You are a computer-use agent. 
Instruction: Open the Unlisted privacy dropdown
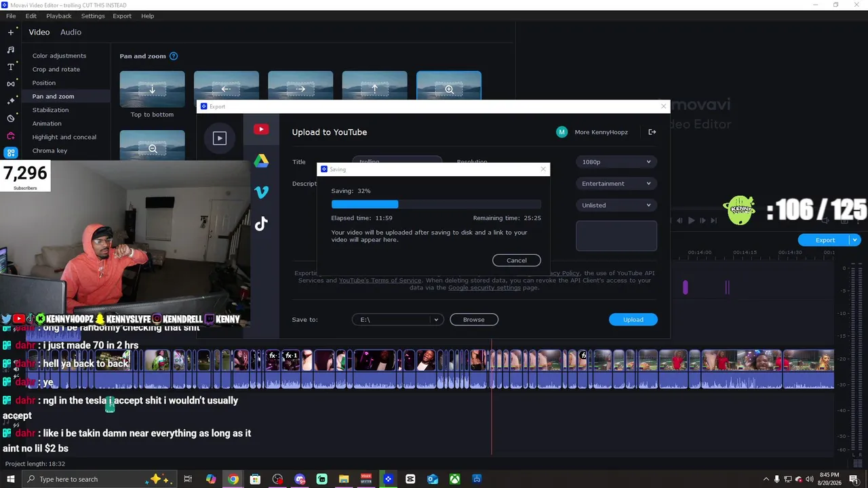coord(616,205)
